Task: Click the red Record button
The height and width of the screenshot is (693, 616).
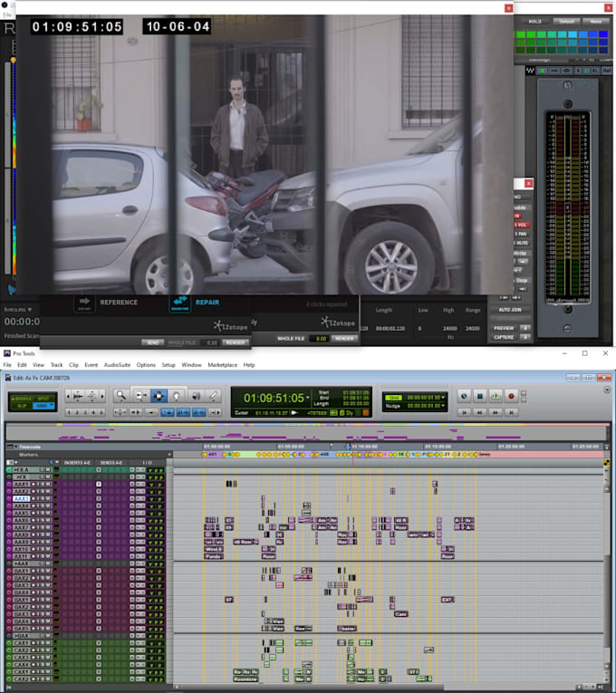Action: point(511,396)
